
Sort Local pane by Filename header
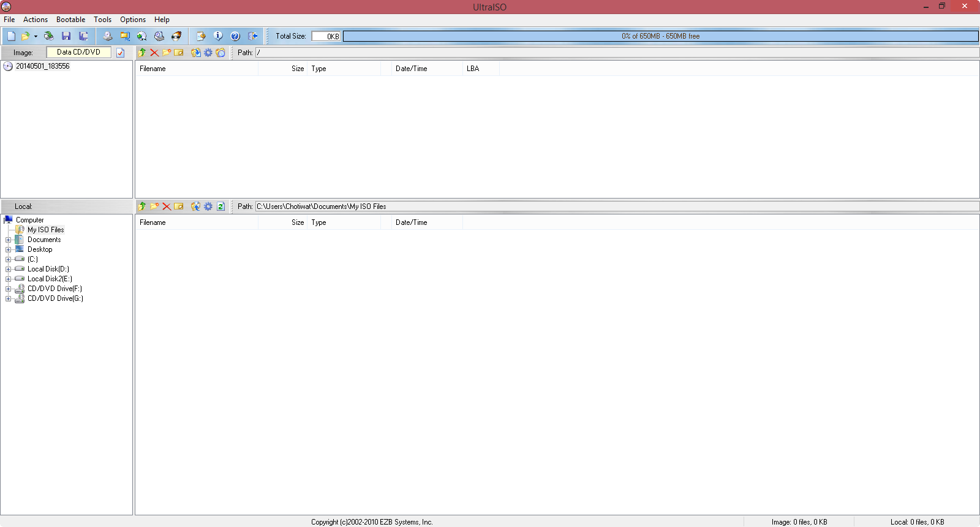pos(197,222)
